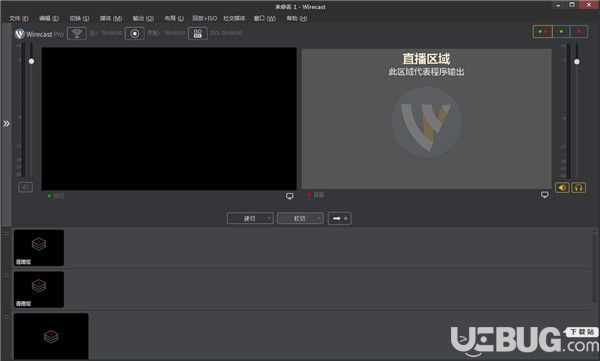Start recording with the circular record button
The width and height of the screenshot is (600, 361).
pyautogui.click(x=135, y=34)
